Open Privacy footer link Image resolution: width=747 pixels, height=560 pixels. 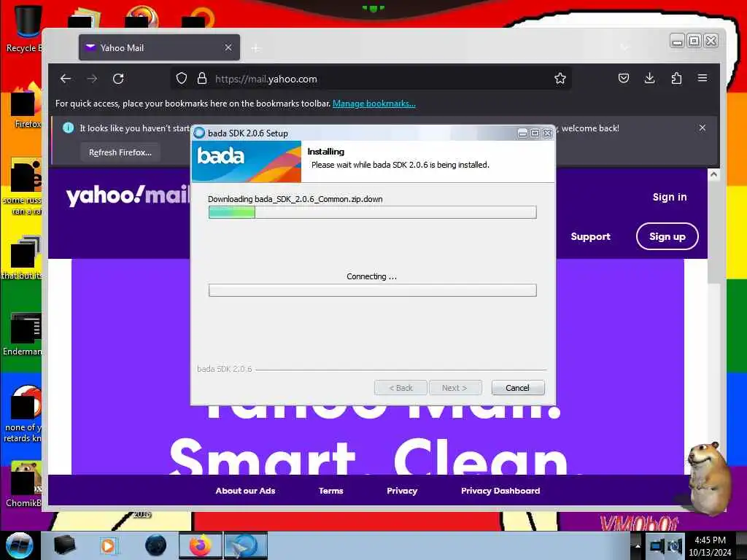(x=402, y=491)
